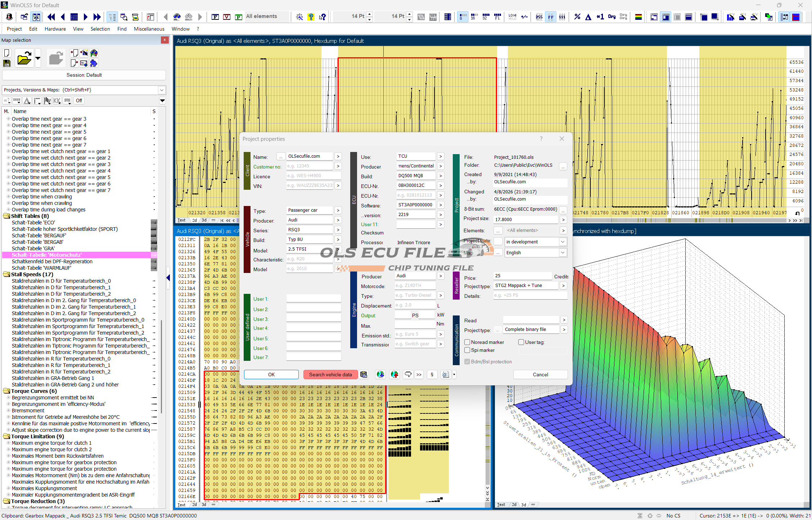The height and width of the screenshot is (520, 812).
Task: Click the blue P potential maps icon
Action: 238,17
